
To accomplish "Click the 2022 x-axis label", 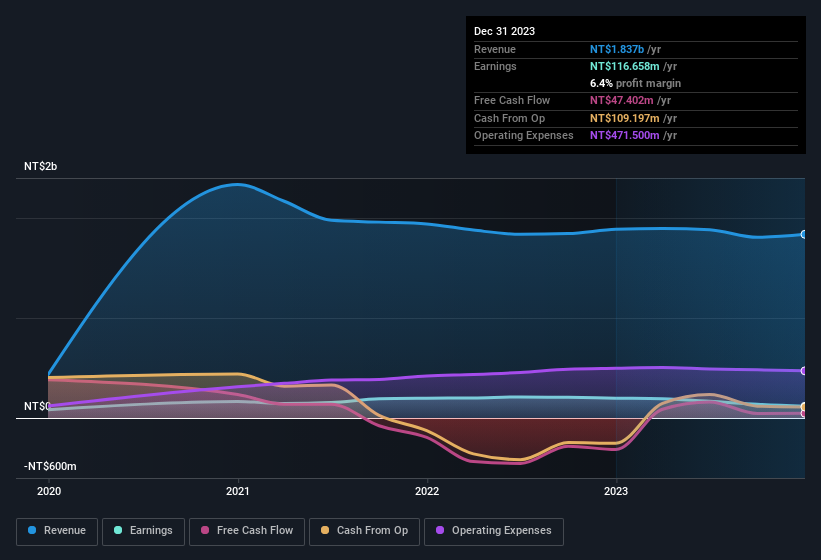I will point(427,491).
